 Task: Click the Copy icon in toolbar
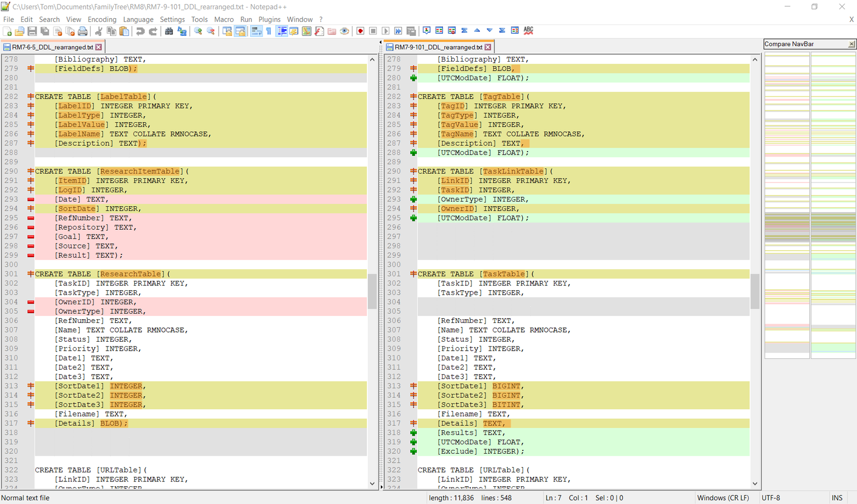111,31
